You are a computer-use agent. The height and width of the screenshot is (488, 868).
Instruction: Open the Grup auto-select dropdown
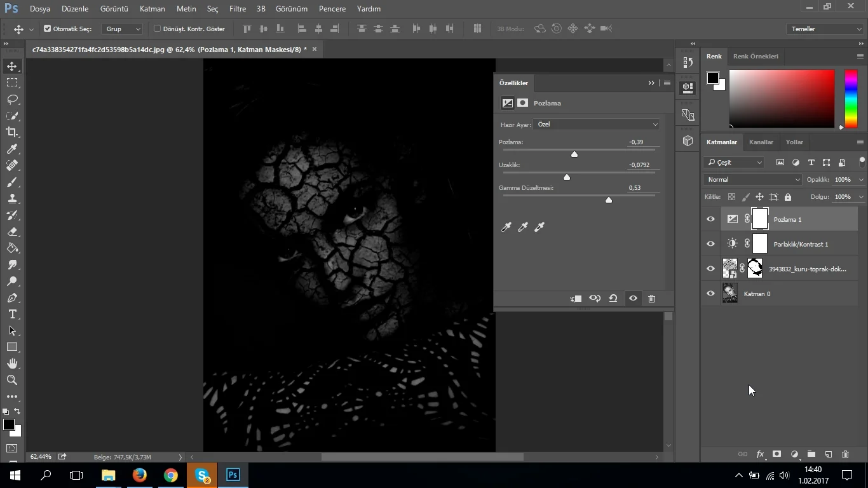pyautogui.click(x=122, y=29)
